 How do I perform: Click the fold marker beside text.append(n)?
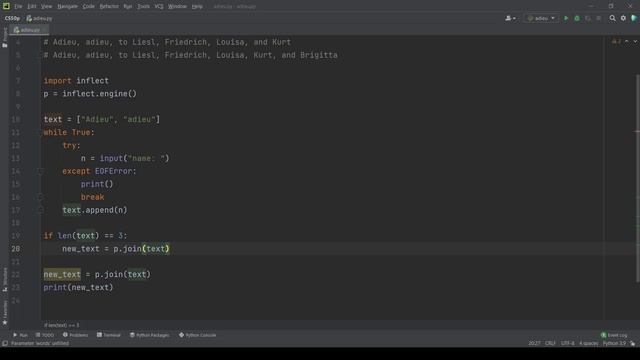click(41, 210)
